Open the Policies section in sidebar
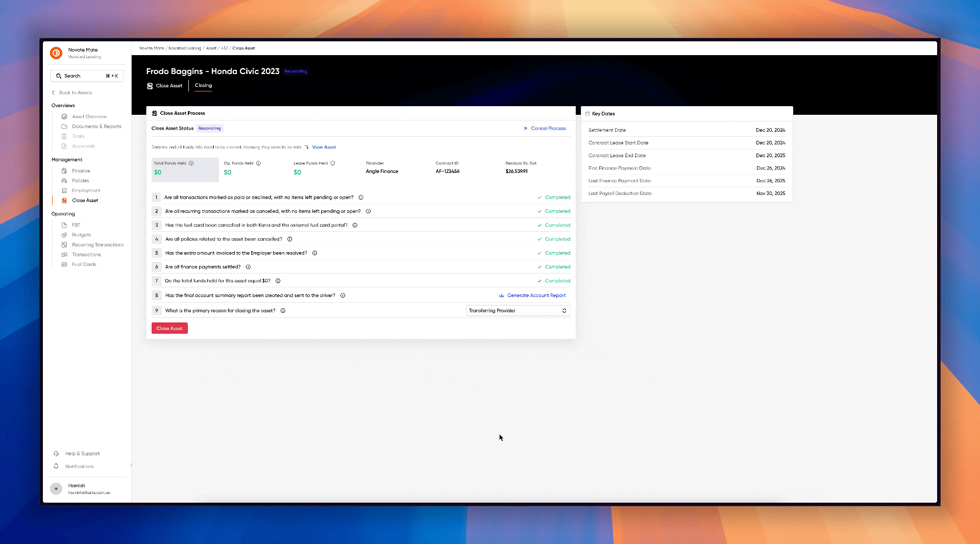The height and width of the screenshot is (544, 980). 80,181
